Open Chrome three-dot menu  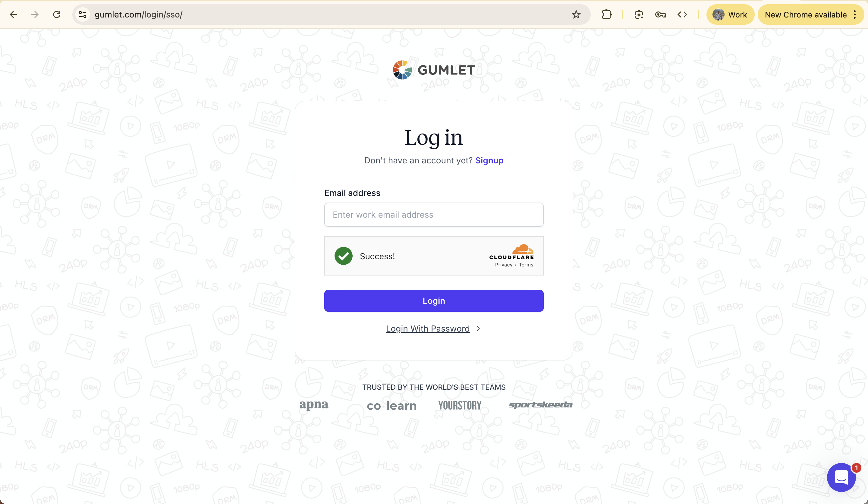coord(855,14)
